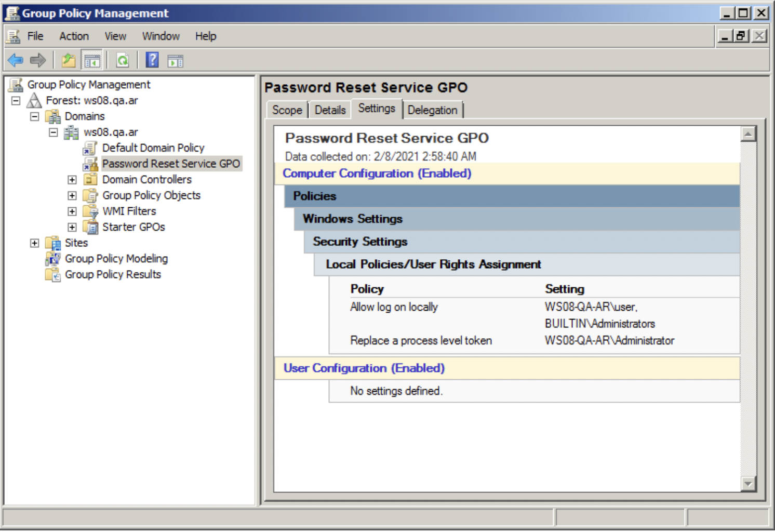Click the Domain Controllers OU icon

(x=90, y=180)
